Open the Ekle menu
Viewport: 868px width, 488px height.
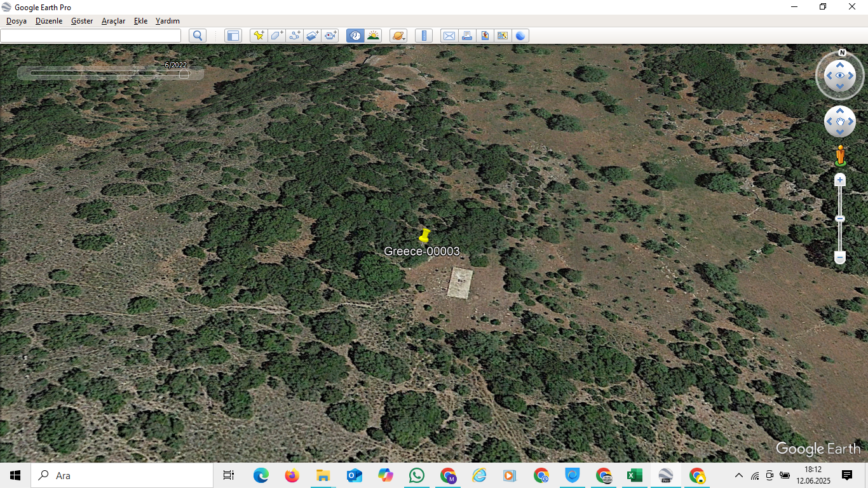[140, 21]
